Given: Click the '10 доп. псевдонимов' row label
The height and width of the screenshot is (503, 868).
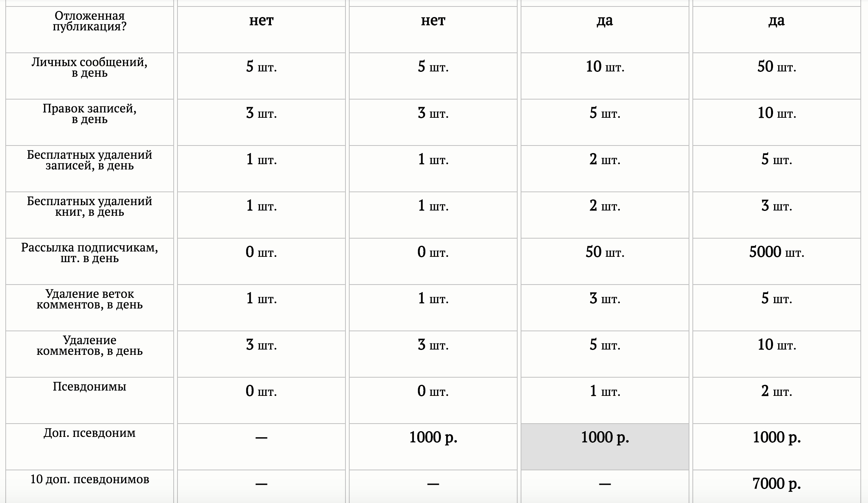Looking at the screenshot, I should 90,479.
